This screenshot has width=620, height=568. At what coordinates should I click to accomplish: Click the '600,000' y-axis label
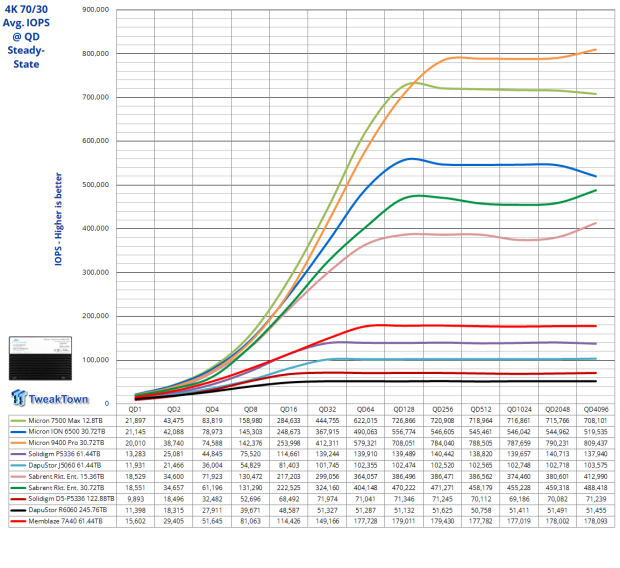coord(95,141)
